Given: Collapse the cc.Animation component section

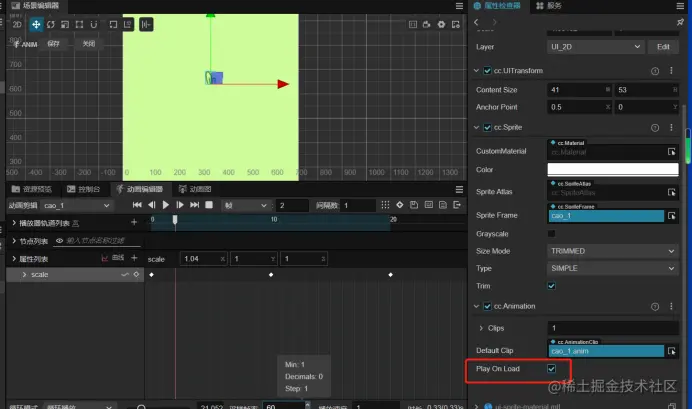Looking at the screenshot, I should tap(476, 306).
